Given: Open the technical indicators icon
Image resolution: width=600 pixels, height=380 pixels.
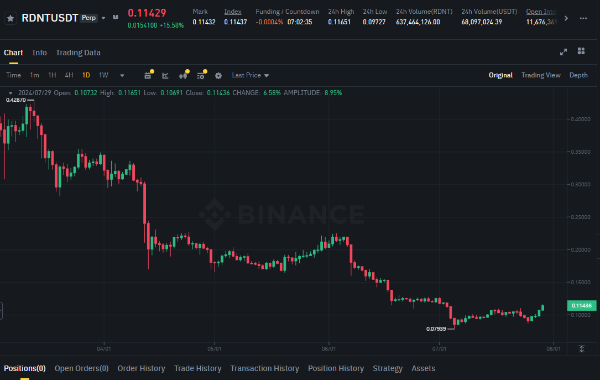Looking at the screenshot, I should (201, 75).
